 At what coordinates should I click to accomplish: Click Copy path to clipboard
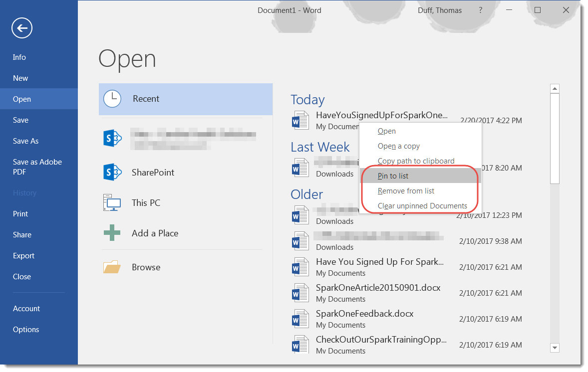[x=416, y=161]
